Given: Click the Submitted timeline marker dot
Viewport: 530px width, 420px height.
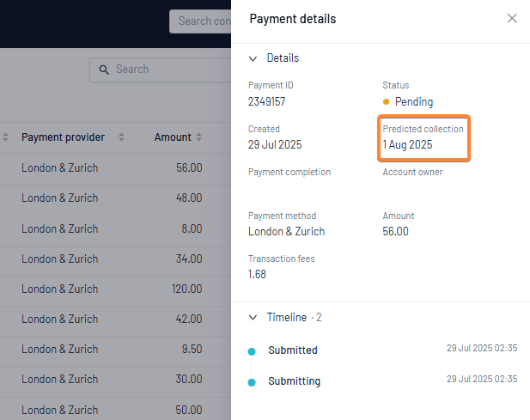Looking at the screenshot, I should click(252, 351).
